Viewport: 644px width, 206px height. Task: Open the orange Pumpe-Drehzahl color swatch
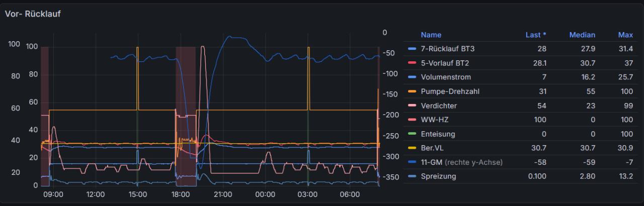412,92
